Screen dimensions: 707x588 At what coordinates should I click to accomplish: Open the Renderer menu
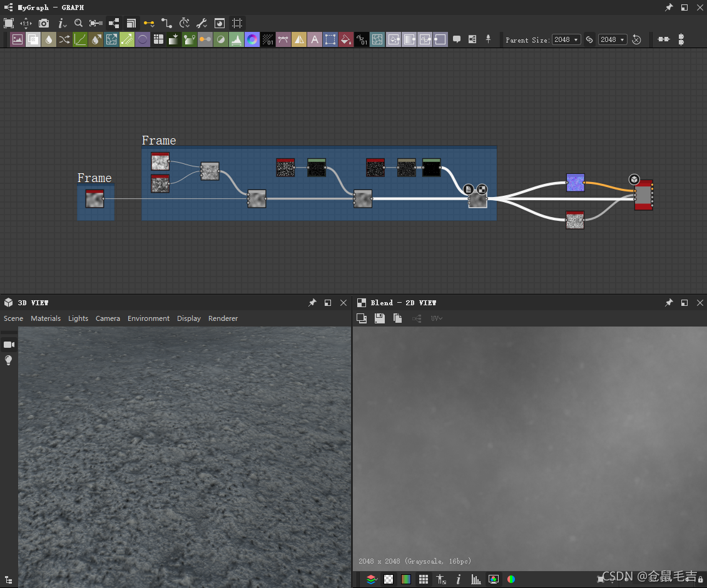point(223,318)
